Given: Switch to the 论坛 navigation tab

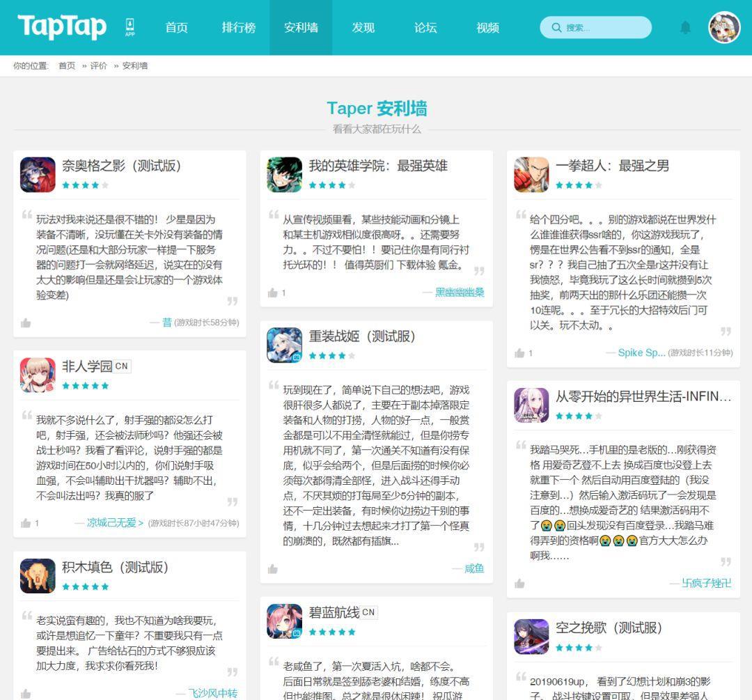Looking at the screenshot, I should (x=425, y=28).
